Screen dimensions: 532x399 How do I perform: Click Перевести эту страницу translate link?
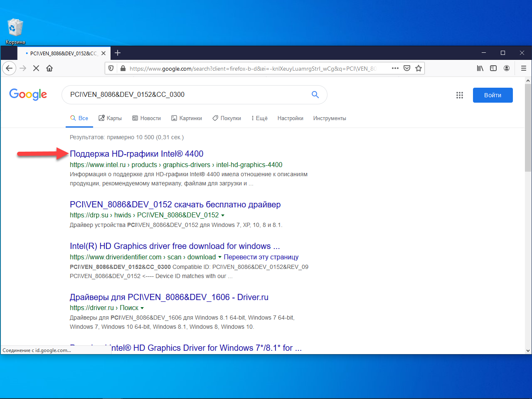coord(261,257)
